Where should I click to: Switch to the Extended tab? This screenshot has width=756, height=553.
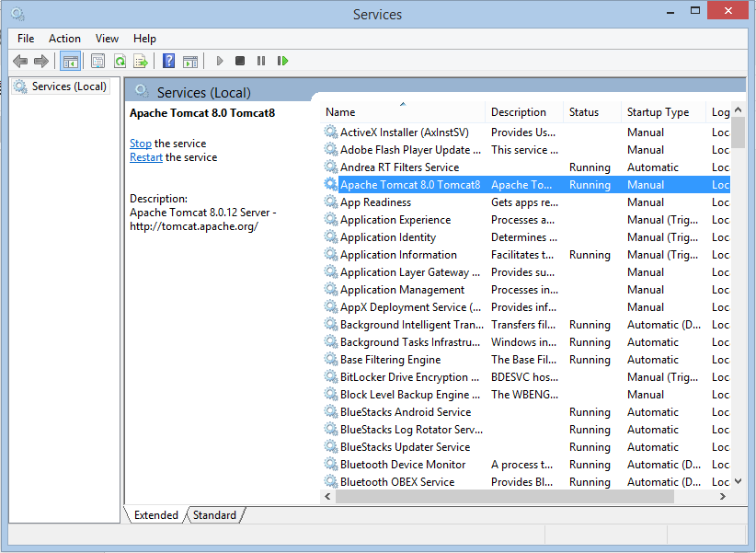tap(155, 515)
